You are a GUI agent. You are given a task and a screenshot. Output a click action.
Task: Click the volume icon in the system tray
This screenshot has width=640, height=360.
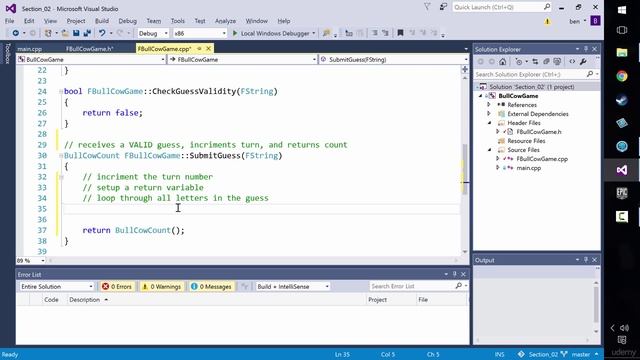[624, 328]
